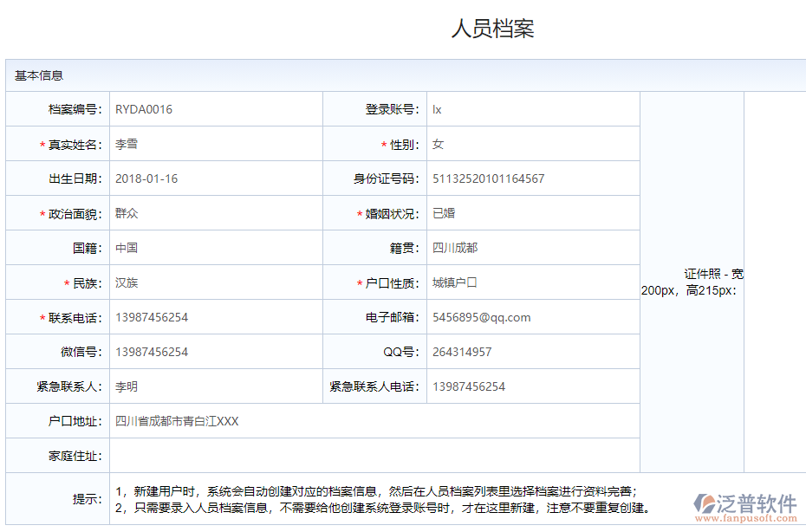Click the 户口地址 field with 四川省成都市青白江XXX
The height and width of the screenshot is (532, 806).
[x=374, y=421]
